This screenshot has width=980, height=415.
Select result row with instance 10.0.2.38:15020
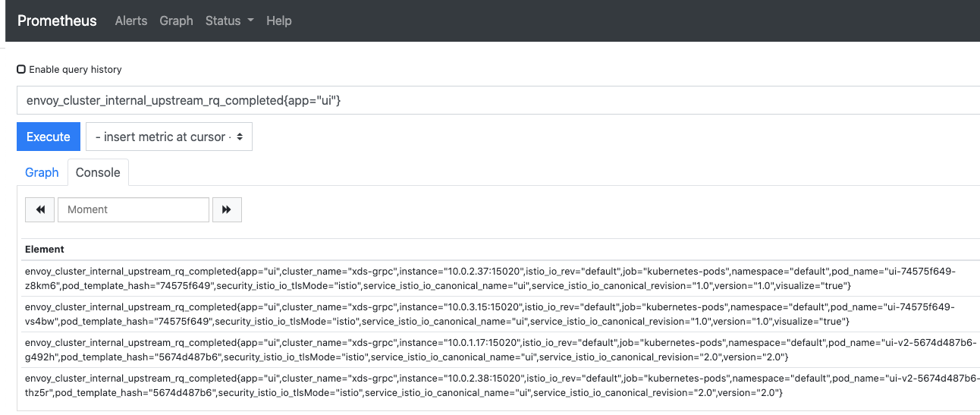[490, 385]
